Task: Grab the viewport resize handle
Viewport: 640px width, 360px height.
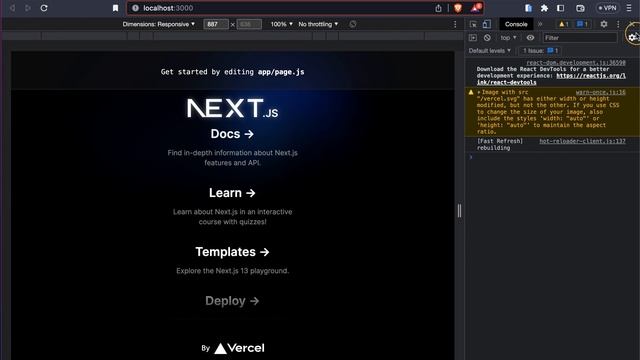Action: 460,211
